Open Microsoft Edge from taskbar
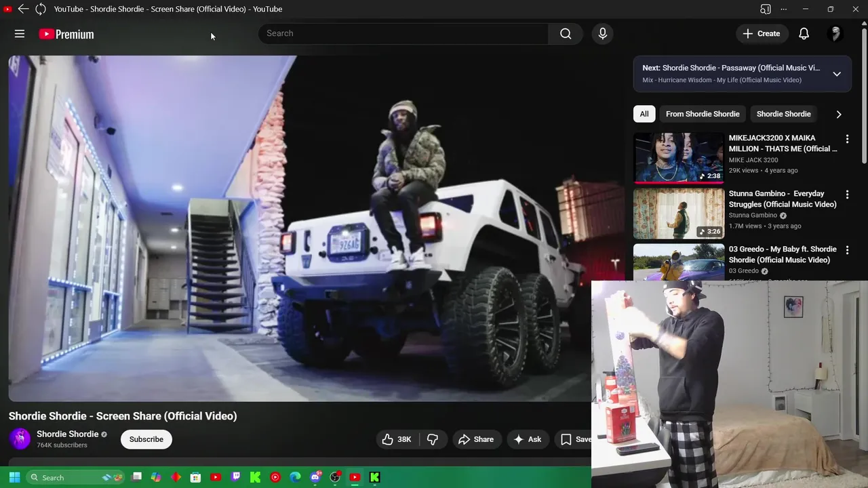This screenshot has width=868, height=488. coord(295,477)
